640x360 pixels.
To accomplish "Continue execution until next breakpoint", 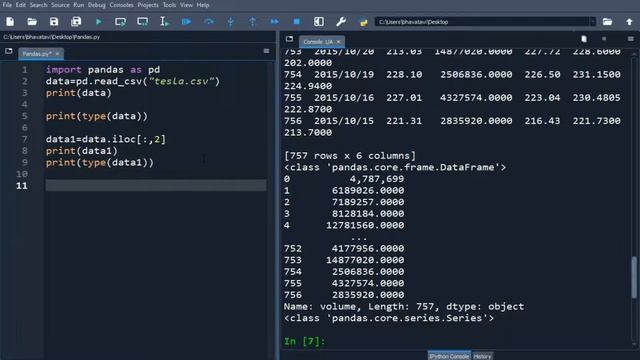I will pos(275,22).
